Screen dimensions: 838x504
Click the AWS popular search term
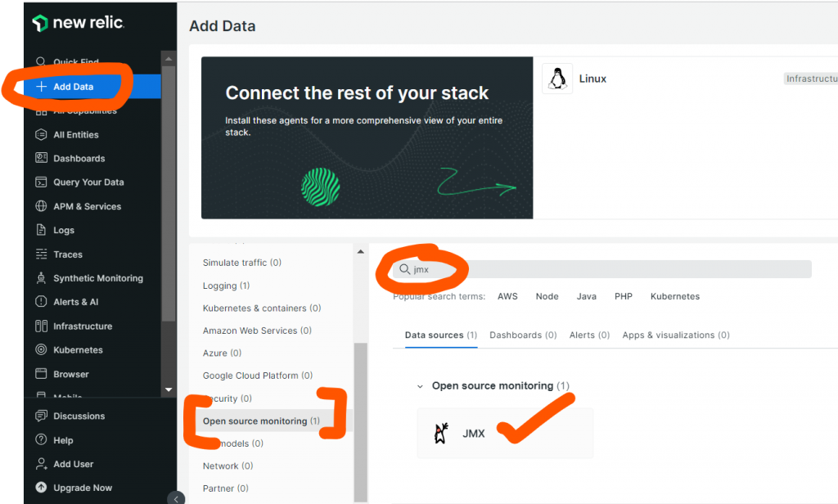click(507, 296)
